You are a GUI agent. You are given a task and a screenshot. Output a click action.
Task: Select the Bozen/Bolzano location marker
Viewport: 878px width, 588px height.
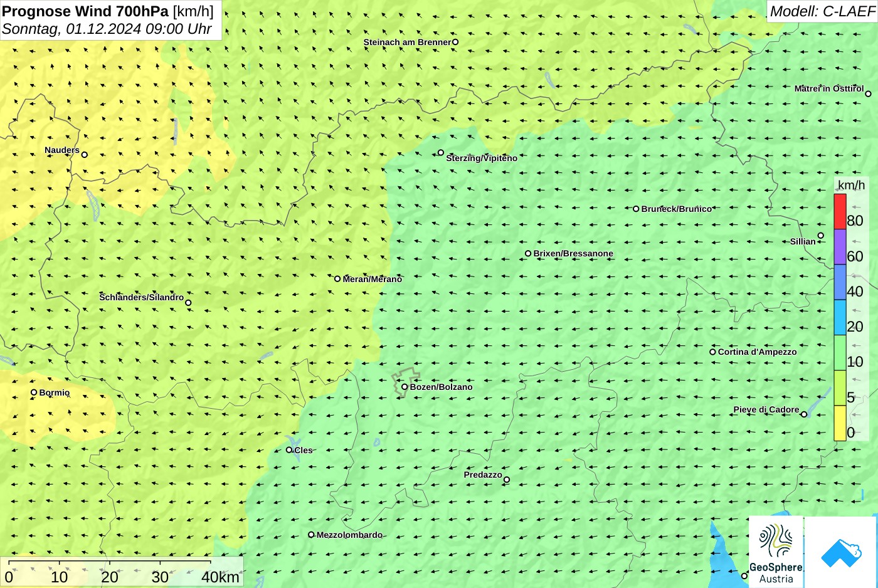click(x=405, y=387)
